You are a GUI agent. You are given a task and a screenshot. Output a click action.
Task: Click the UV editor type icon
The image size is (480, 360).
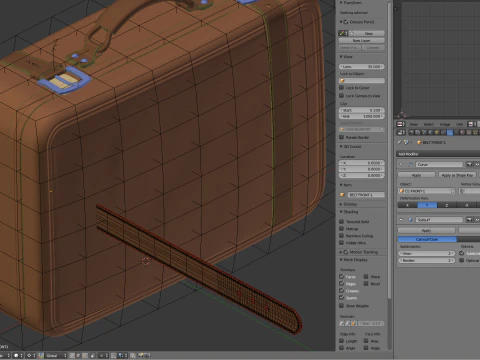pyautogui.click(x=400, y=124)
